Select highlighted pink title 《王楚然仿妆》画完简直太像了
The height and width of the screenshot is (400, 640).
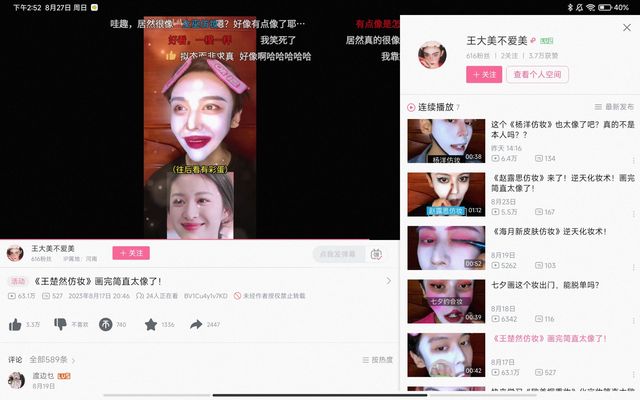point(549,338)
